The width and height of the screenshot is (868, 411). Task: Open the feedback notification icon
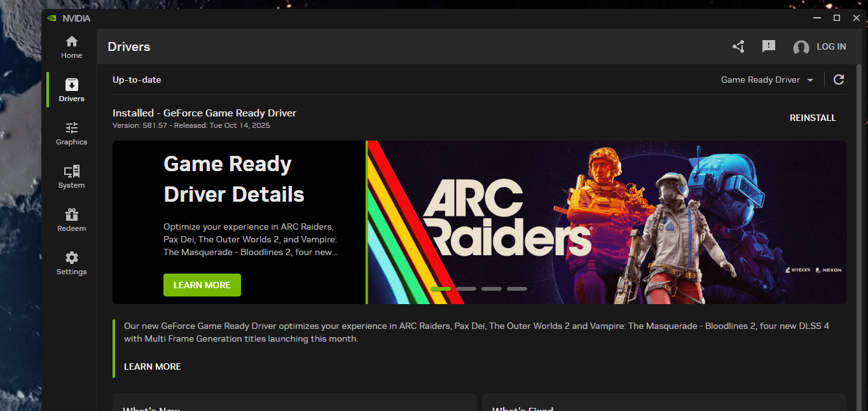click(x=769, y=46)
